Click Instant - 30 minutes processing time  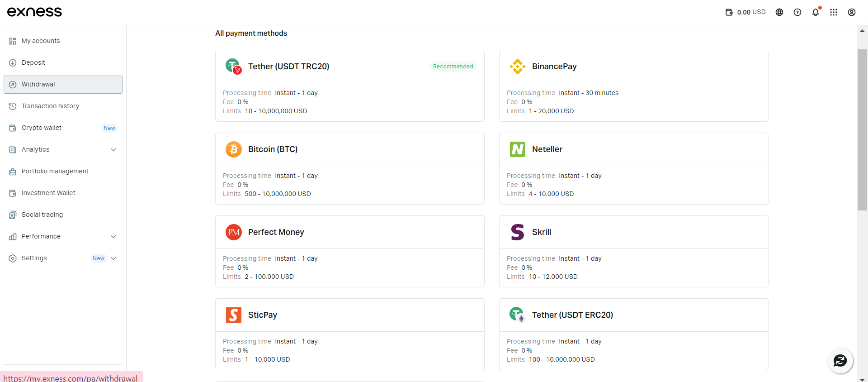click(x=589, y=93)
